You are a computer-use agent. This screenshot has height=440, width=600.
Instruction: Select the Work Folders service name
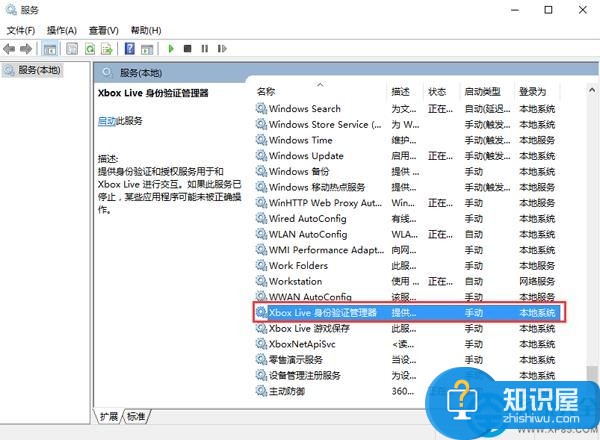point(298,266)
